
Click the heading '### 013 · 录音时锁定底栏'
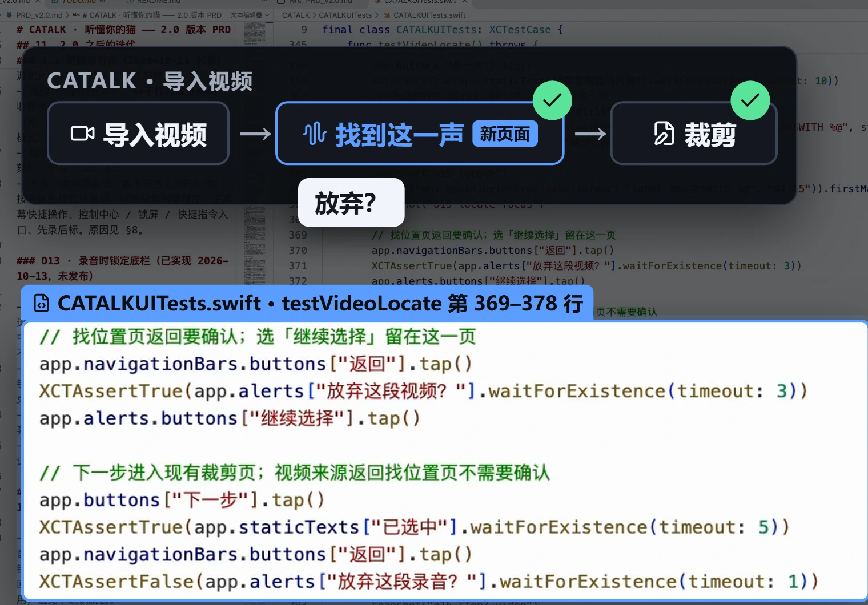[122, 268]
